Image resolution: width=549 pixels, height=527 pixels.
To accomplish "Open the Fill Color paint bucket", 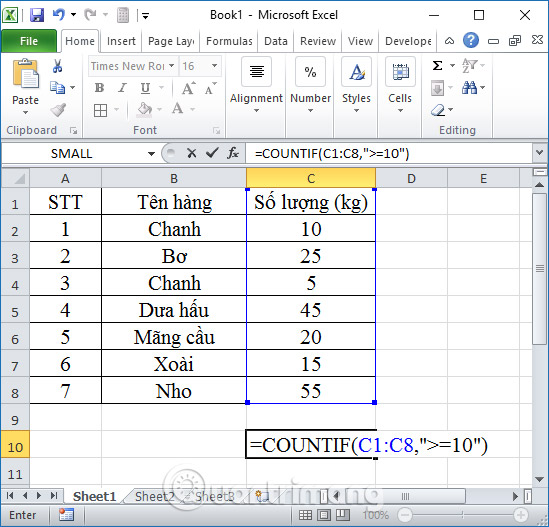I will 145,110.
